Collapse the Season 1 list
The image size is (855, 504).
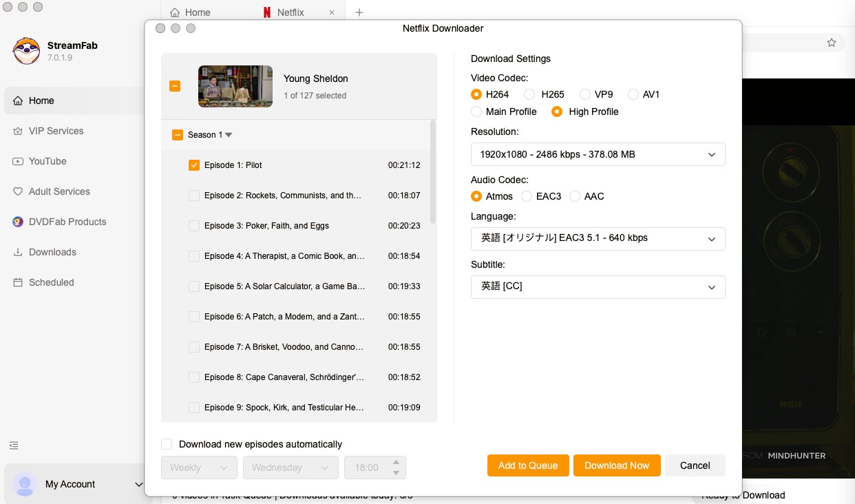coord(229,135)
